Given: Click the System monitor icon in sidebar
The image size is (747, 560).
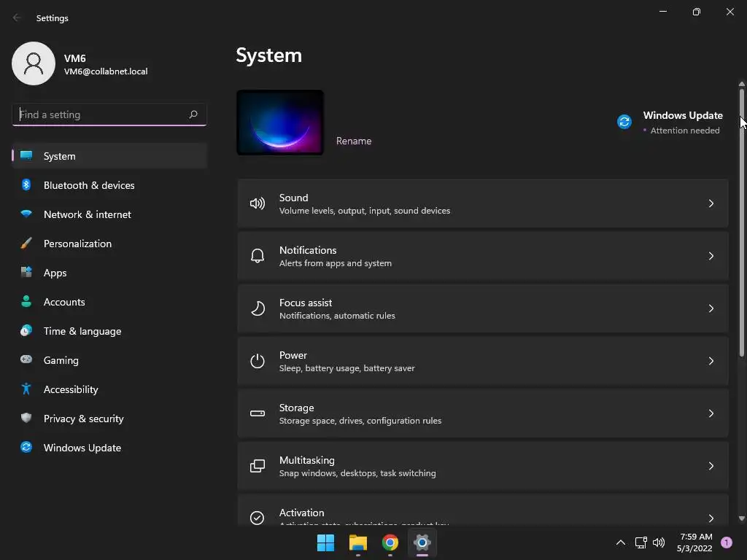Looking at the screenshot, I should (x=26, y=156).
